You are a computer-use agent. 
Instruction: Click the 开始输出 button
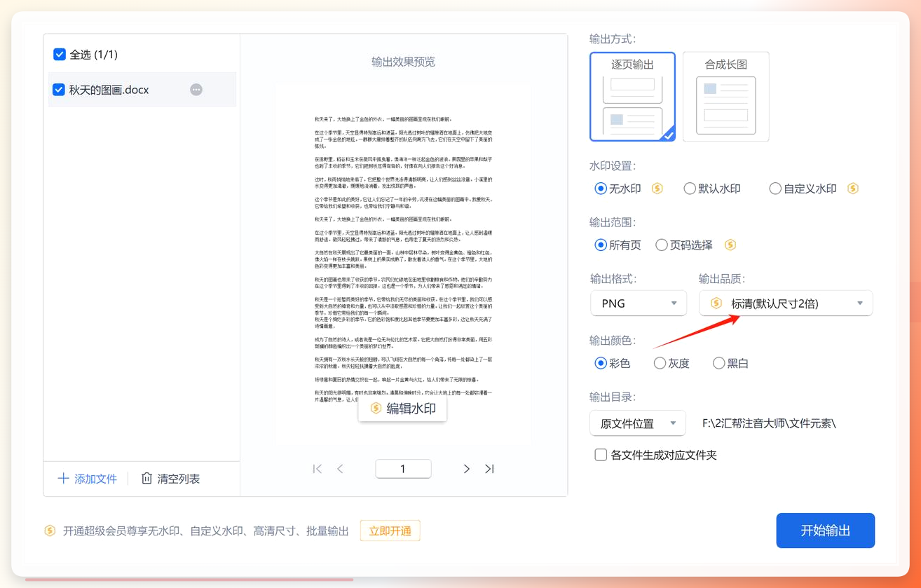(x=826, y=531)
